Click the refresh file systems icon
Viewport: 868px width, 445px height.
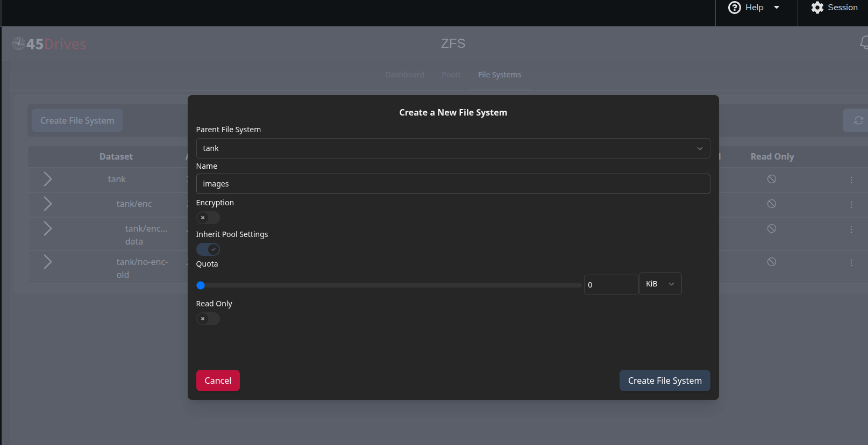click(x=858, y=120)
